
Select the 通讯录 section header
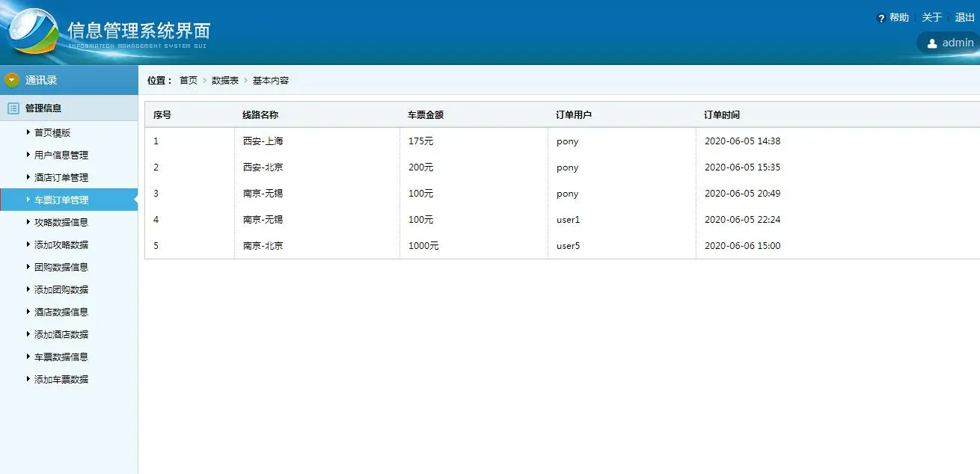[x=69, y=80]
